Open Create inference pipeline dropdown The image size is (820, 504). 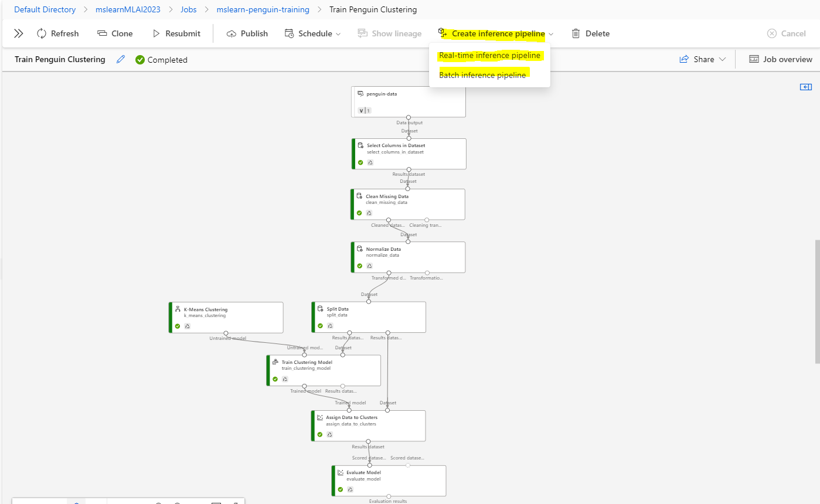pyautogui.click(x=496, y=33)
